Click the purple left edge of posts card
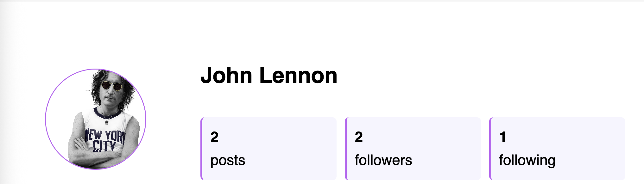Image resolution: width=644 pixels, height=184 pixels. [x=201, y=149]
